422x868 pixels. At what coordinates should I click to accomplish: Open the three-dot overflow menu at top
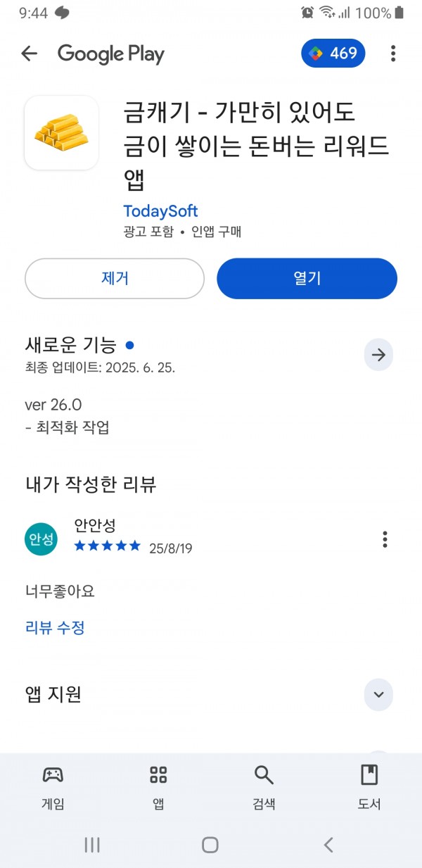(x=393, y=54)
